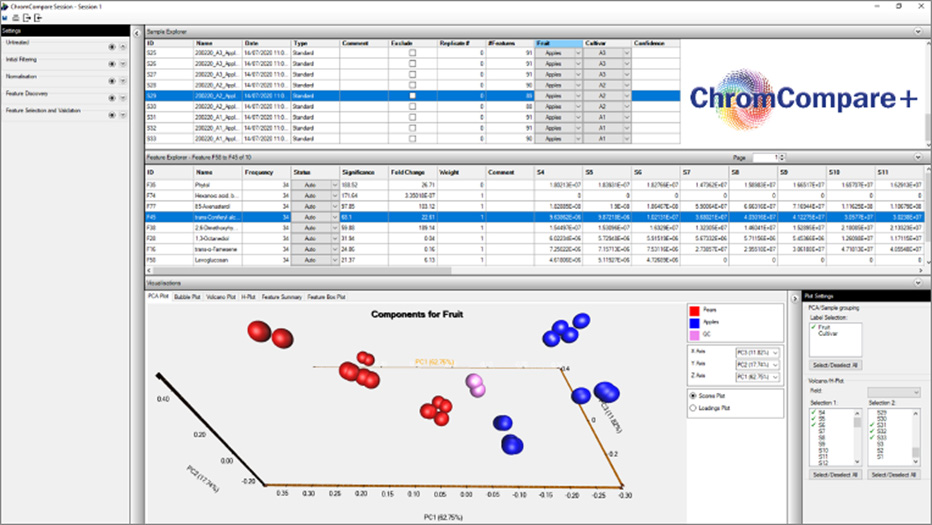The height and width of the screenshot is (525, 932).
Task: Click the Page number input field
Action: point(766,158)
